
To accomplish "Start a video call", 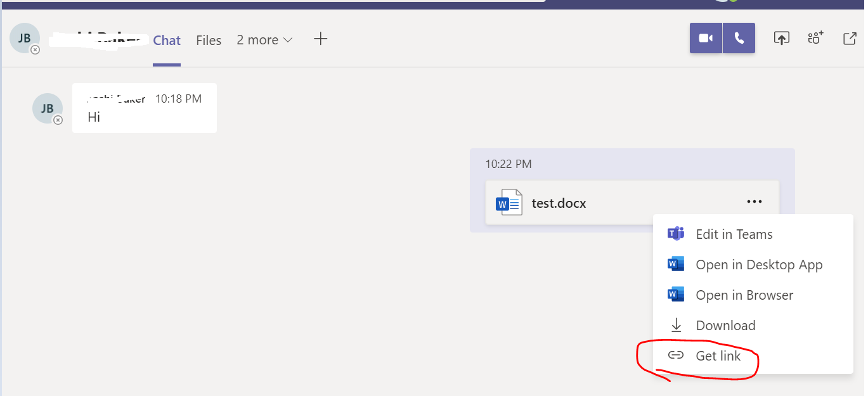I will click(x=705, y=38).
